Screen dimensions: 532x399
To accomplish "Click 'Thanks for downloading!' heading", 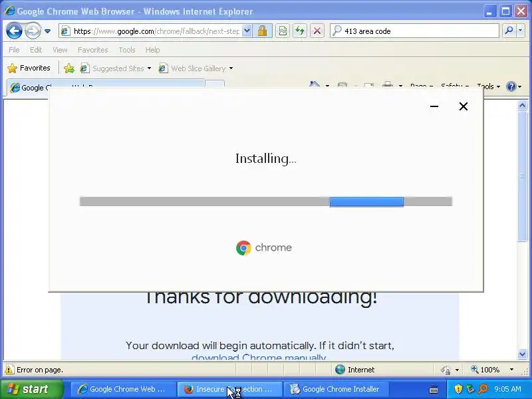I will pyautogui.click(x=261, y=298).
